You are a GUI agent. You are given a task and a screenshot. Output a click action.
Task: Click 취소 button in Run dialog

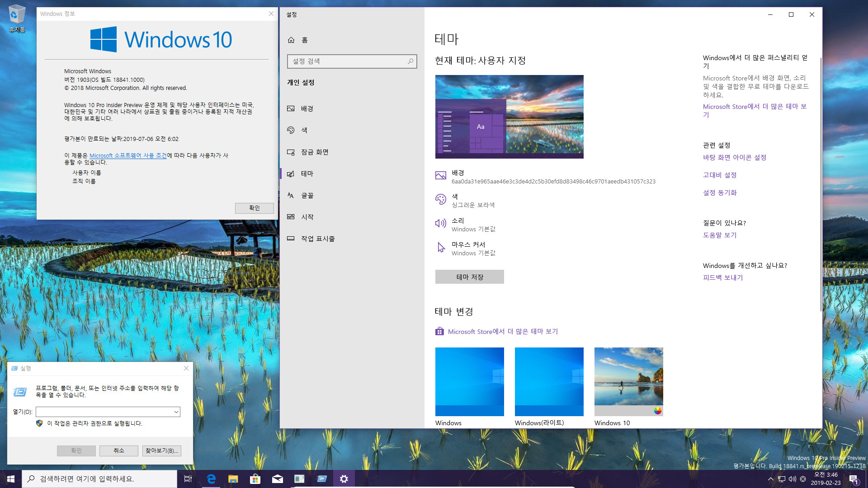click(x=118, y=450)
